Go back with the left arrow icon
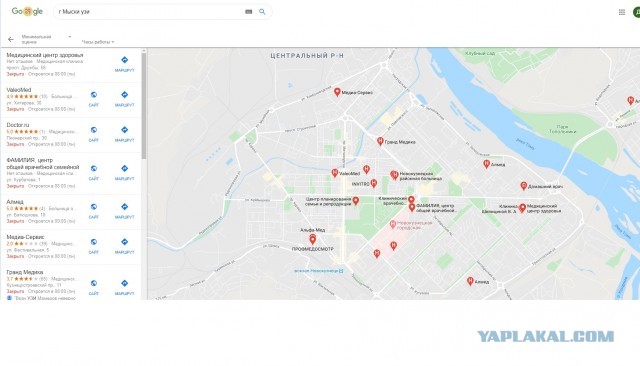640x366 pixels. 11,40
